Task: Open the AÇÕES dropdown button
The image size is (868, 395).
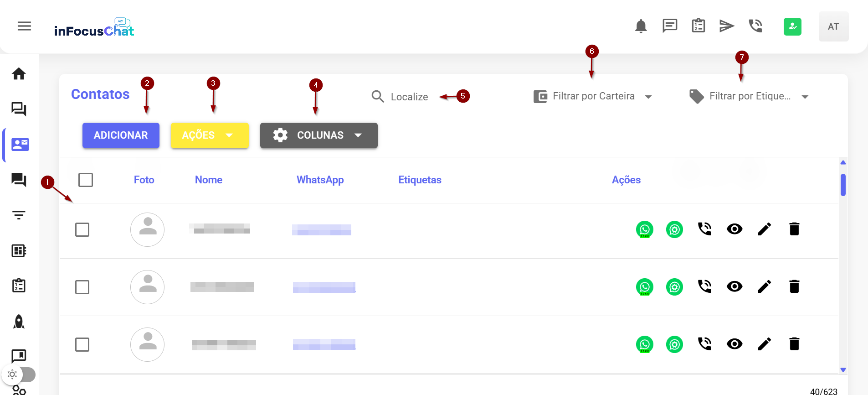Action: 209,135
